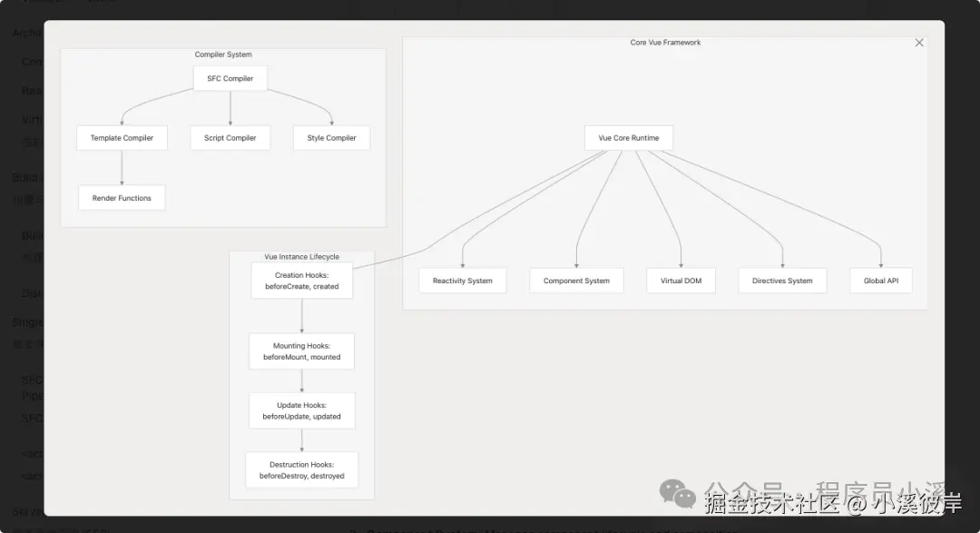Click the Update Hooks node

[302, 410]
